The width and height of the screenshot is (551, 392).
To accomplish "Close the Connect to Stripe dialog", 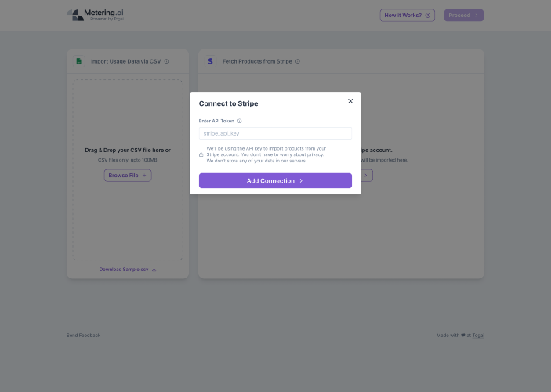I will pyautogui.click(x=350, y=101).
